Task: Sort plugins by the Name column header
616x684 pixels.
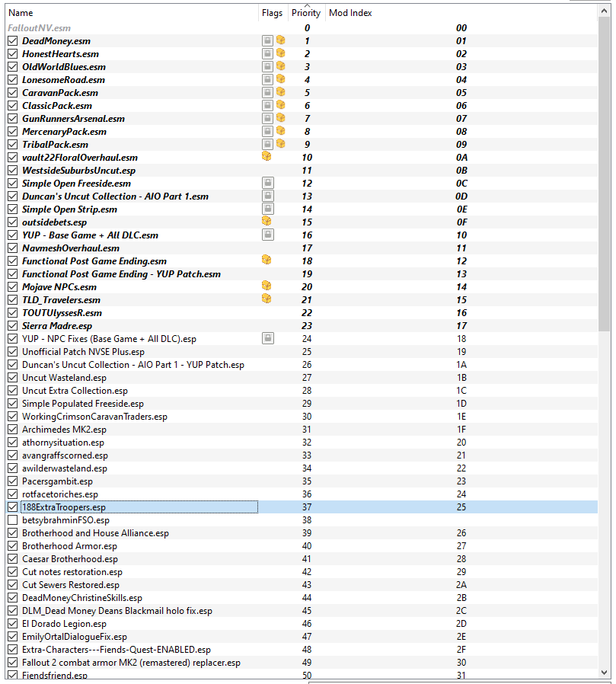Action: [132, 13]
